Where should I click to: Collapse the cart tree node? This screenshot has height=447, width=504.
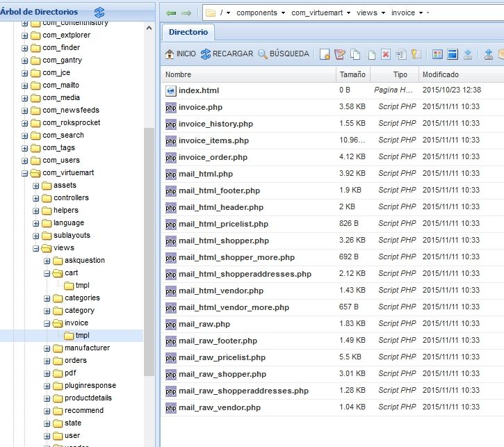pyautogui.click(x=47, y=274)
